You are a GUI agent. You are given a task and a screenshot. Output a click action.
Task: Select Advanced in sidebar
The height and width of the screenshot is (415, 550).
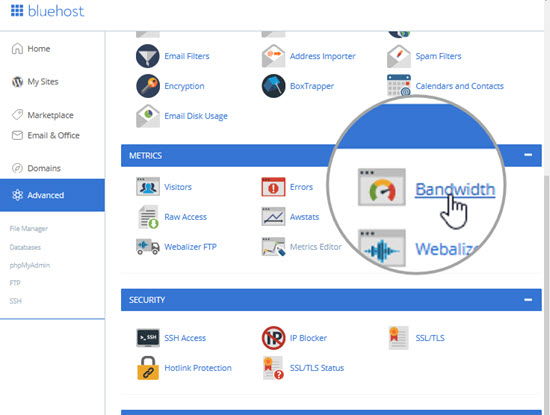(52, 195)
